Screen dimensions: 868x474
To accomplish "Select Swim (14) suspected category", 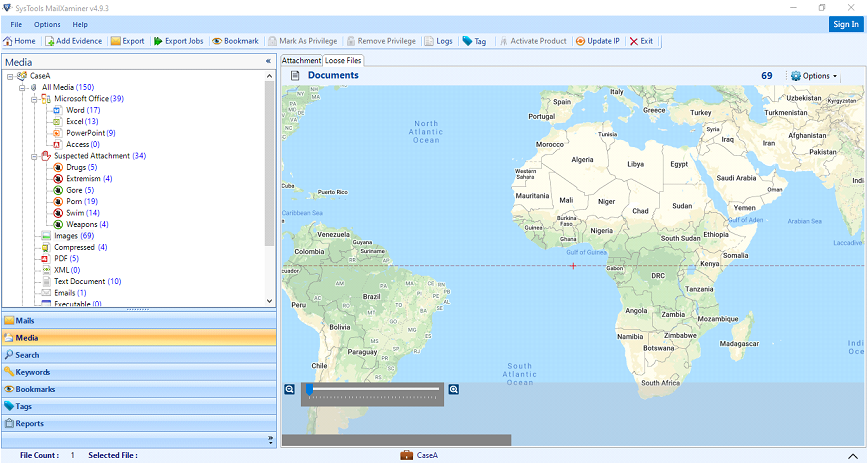I will tap(76, 213).
